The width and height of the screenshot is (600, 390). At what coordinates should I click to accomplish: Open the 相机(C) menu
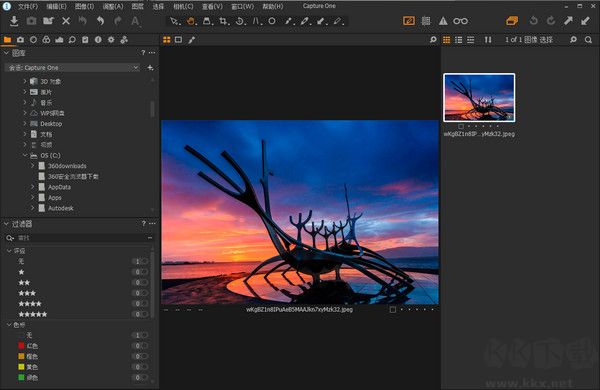coord(183,7)
